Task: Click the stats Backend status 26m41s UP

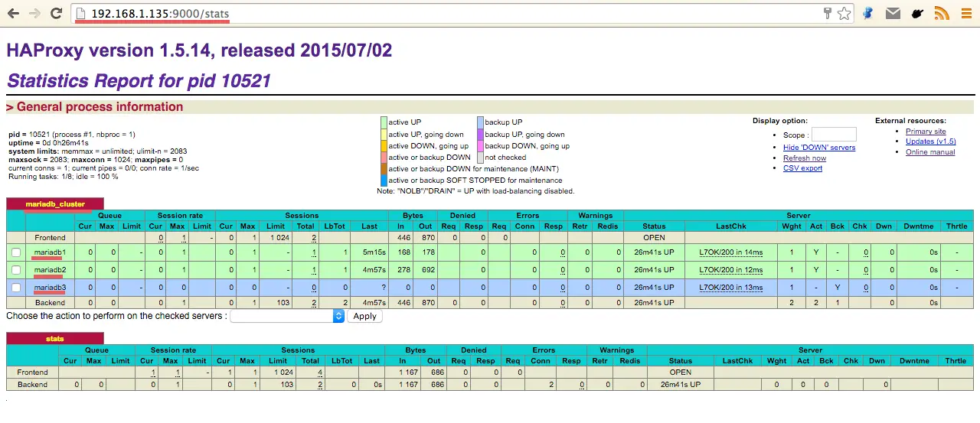Action: point(680,385)
